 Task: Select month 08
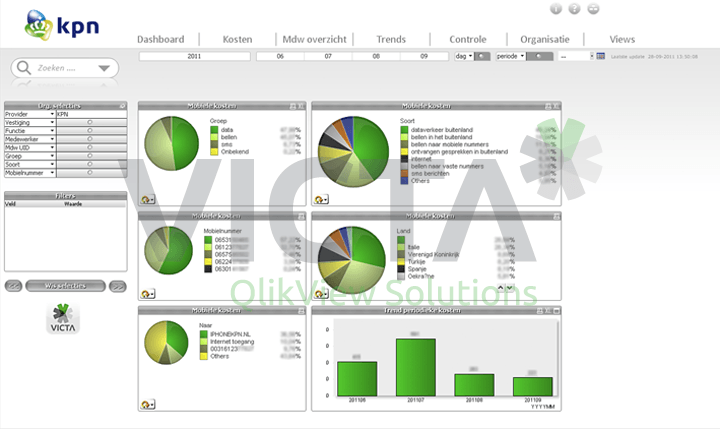[376, 56]
